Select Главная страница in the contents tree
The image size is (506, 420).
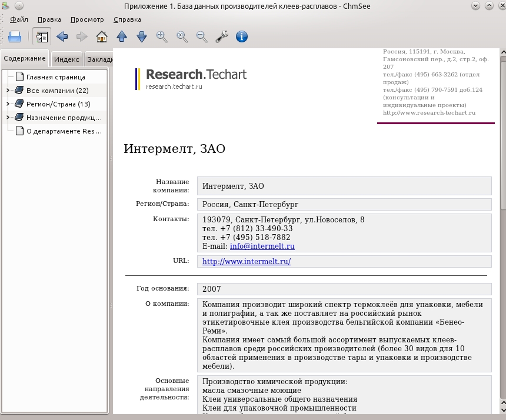56,77
